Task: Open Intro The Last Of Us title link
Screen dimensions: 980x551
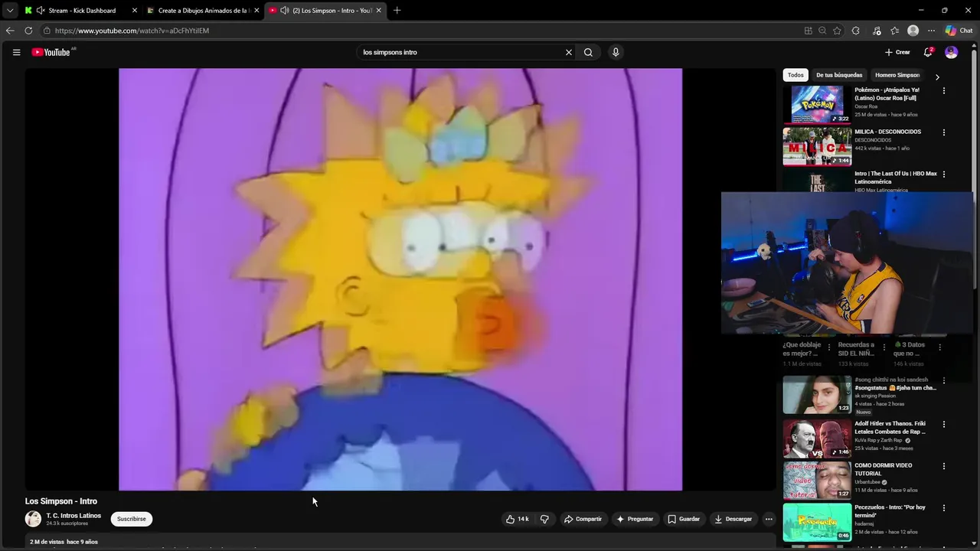Action: [895, 178]
